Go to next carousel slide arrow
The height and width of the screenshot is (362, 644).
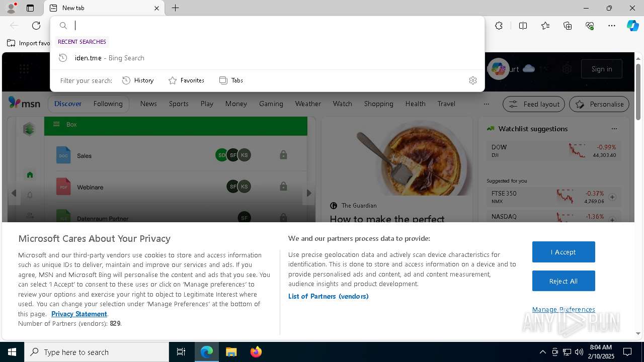[x=309, y=193]
